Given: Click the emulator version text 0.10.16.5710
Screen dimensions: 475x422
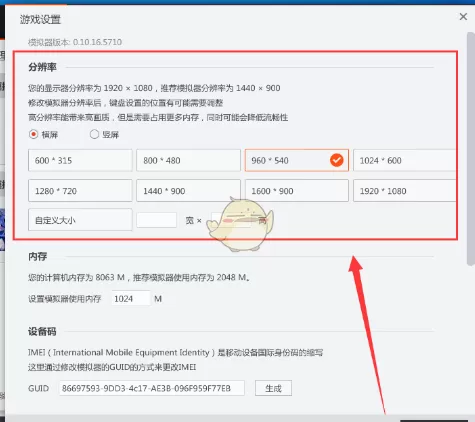Looking at the screenshot, I should [75, 42].
